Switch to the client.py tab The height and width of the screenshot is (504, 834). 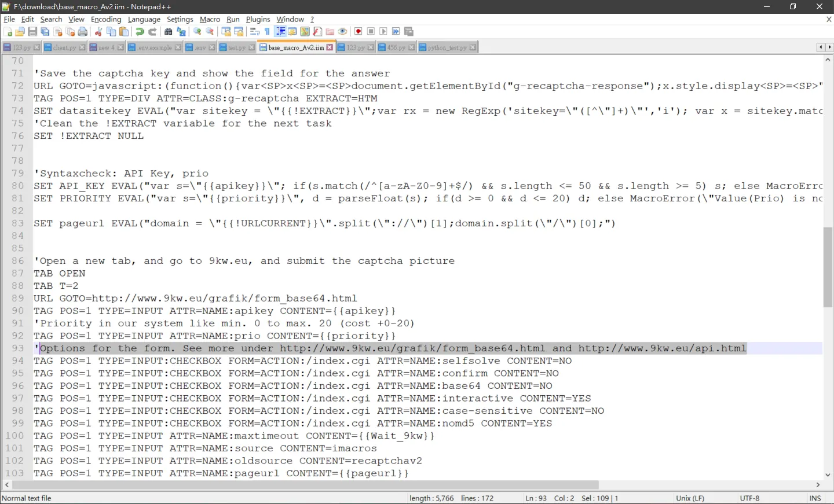click(x=64, y=47)
